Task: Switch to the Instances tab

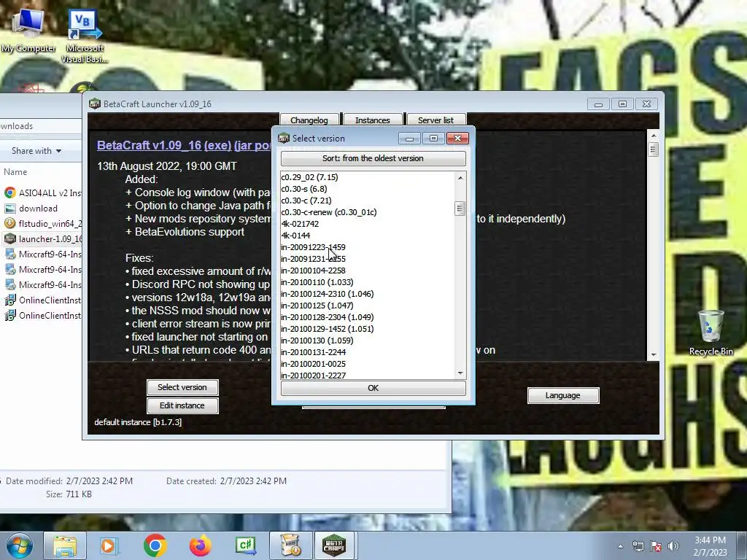Action: pyautogui.click(x=373, y=120)
